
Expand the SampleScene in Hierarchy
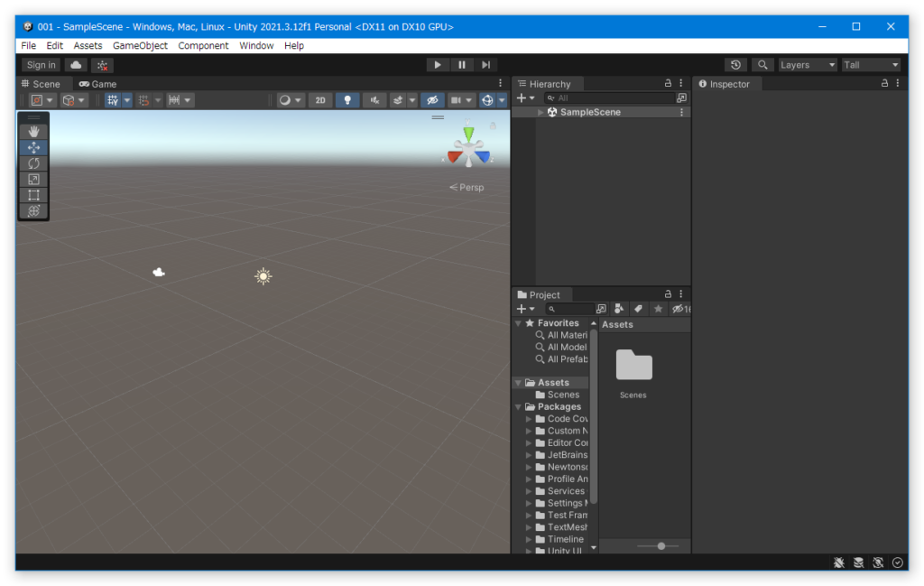(x=541, y=112)
